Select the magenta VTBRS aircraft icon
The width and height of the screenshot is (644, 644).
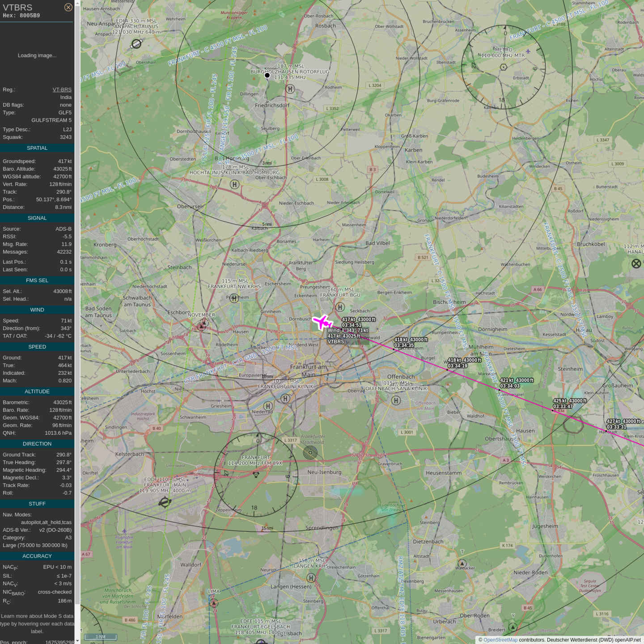pyautogui.click(x=322, y=322)
